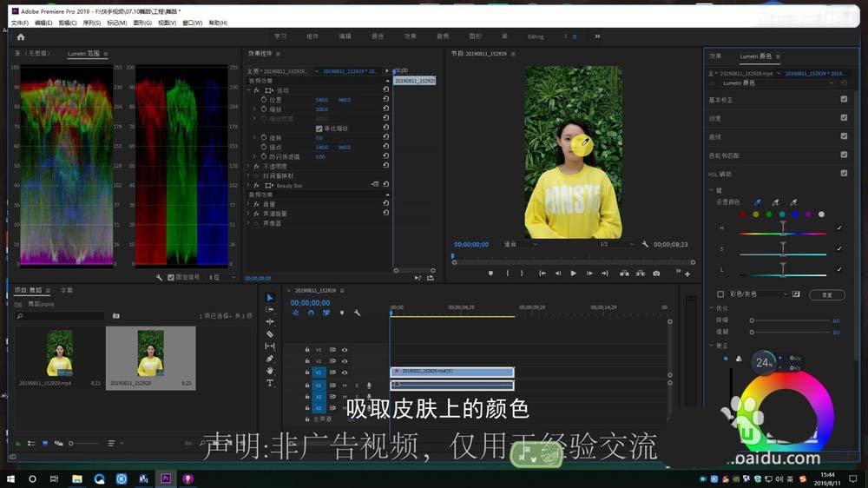Click the Premiere Pro taskbar icon

166,478
